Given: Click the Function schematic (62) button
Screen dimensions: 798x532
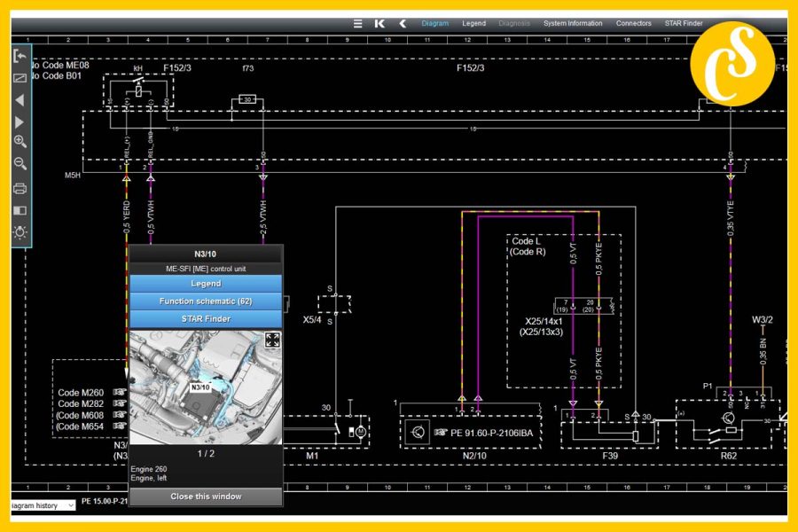Looking at the screenshot, I should point(206,301).
